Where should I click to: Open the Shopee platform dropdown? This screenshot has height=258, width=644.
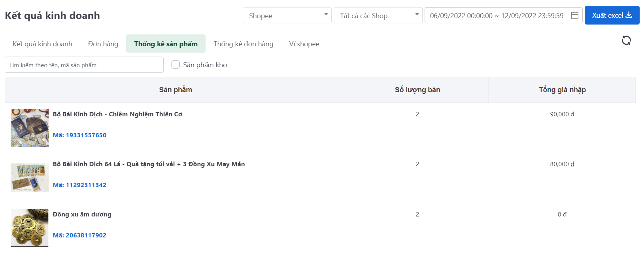coord(287,15)
